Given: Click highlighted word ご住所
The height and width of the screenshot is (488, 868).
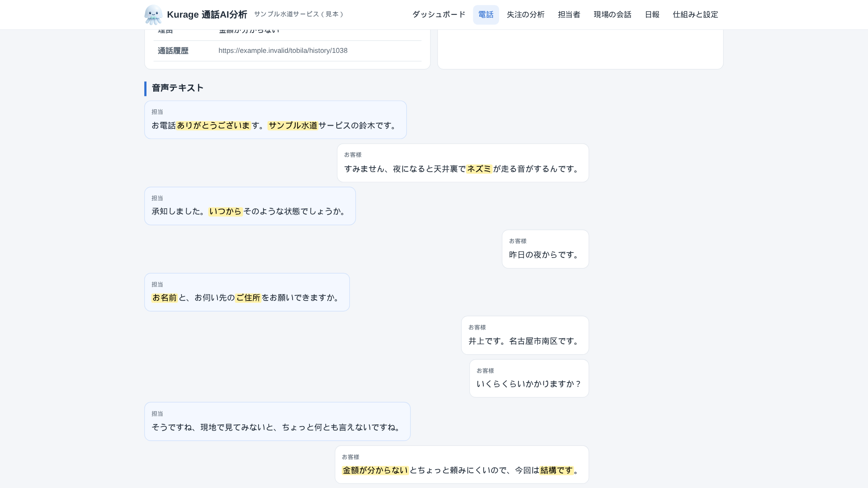Looking at the screenshot, I should pyautogui.click(x=248, y=298).
